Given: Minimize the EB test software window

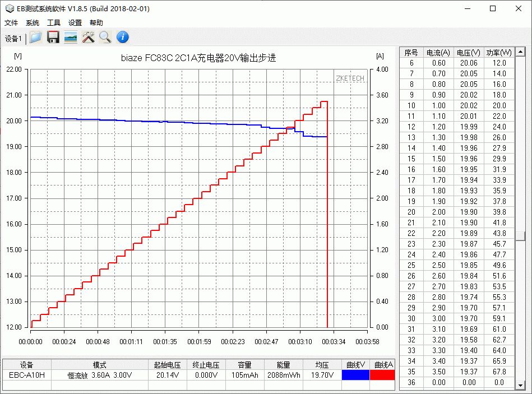Looking at the screenshot, I should 468,8.
